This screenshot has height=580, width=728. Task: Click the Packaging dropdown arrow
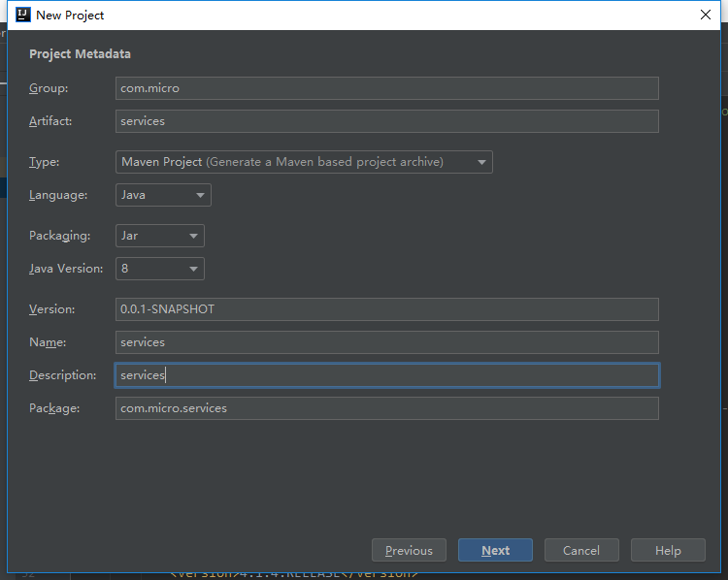[x=193, y=237]
